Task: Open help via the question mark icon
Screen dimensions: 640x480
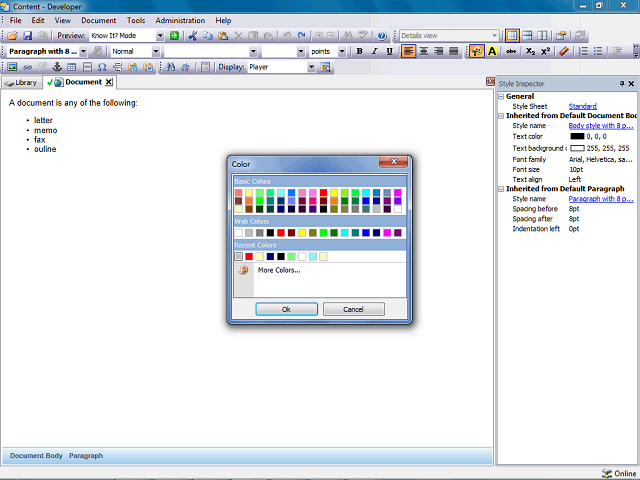Action: 382,36
